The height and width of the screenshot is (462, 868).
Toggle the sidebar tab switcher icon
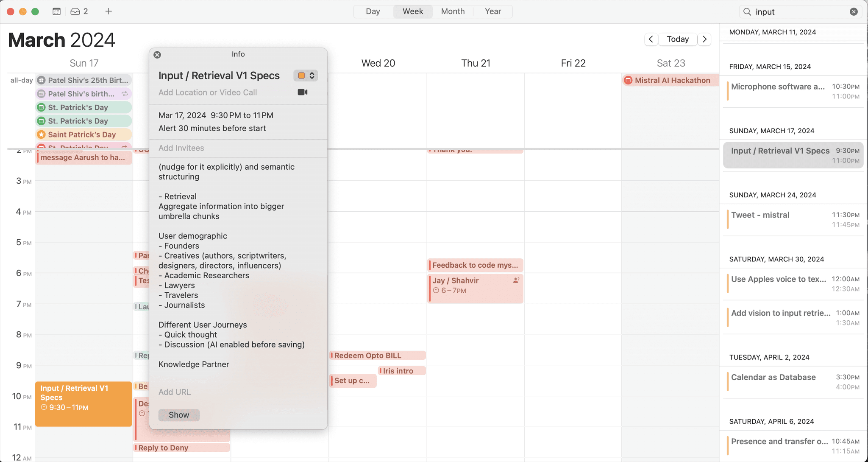click(x=56, y=11)
